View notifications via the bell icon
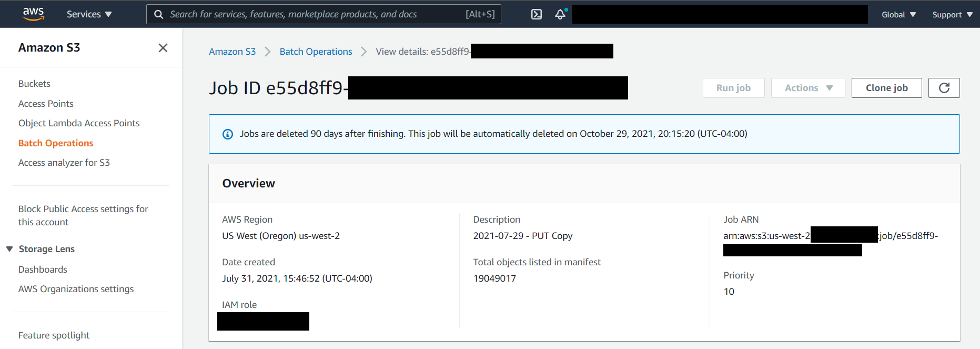 coord(559,15)
